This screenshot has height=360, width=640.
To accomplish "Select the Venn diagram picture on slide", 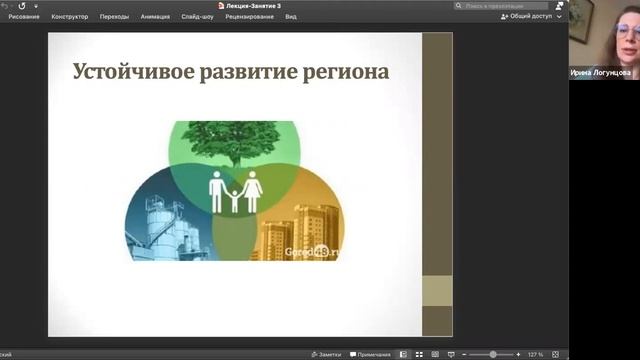I will click(x=235, y=191).
